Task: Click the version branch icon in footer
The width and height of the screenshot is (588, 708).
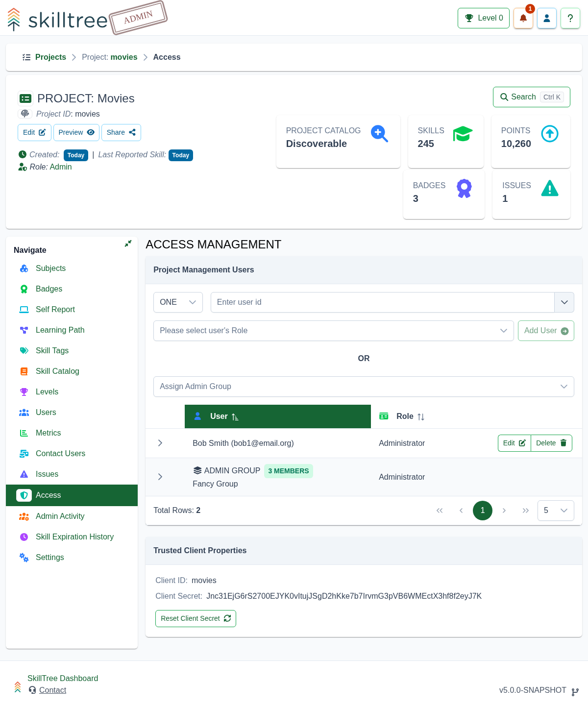Action: tap(575, 691)
